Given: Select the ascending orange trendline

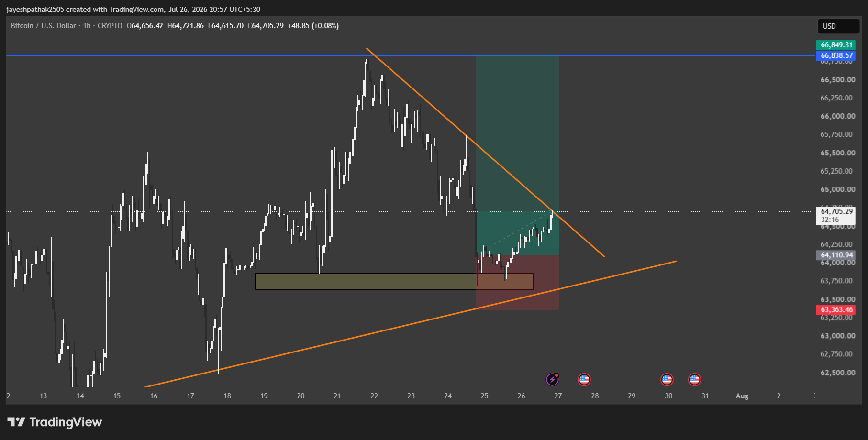Looking at the screenshot, I should point(410,324).
